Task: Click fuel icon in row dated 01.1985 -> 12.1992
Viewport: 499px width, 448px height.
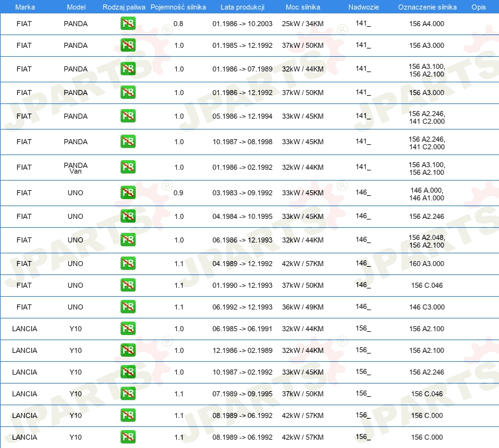Action: click(x=128, y=45)
